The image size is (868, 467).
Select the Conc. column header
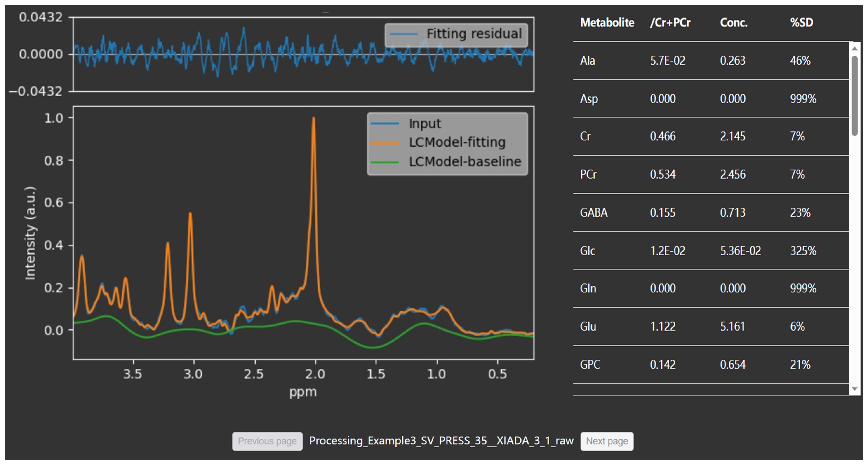[x=734, y=23]
